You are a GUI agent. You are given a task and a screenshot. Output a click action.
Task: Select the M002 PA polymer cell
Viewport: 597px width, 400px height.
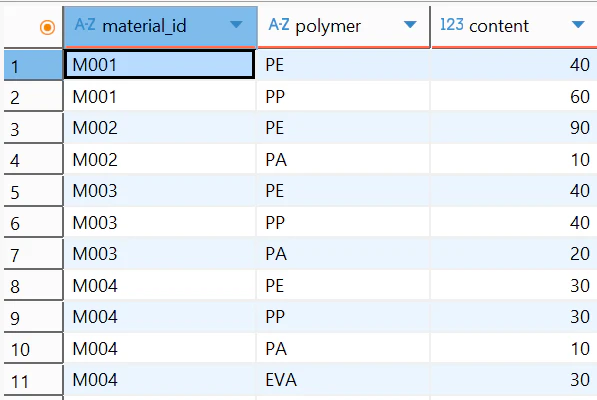tap(343, 159)
